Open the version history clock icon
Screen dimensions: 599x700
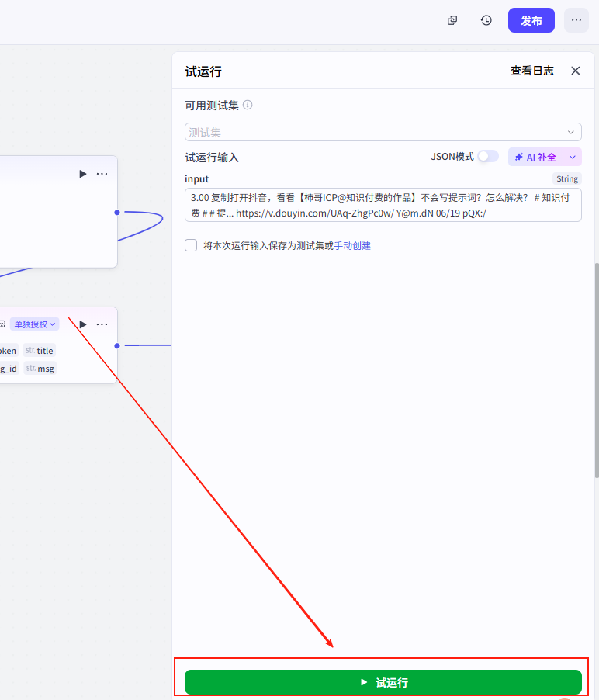coord(486,20)
